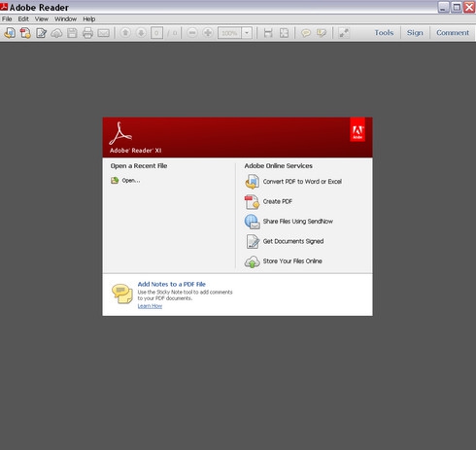Open the Sign pane

415,33
